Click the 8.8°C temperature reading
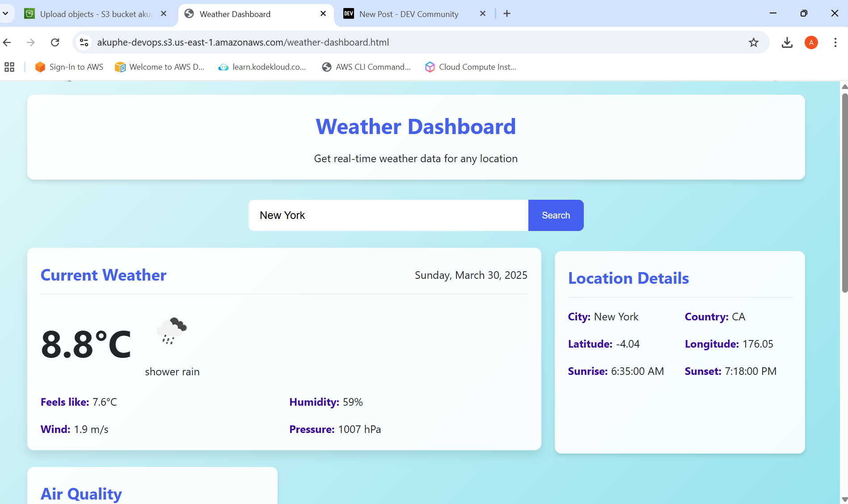This screenshot has height=504, width=848. pos(86,344)
